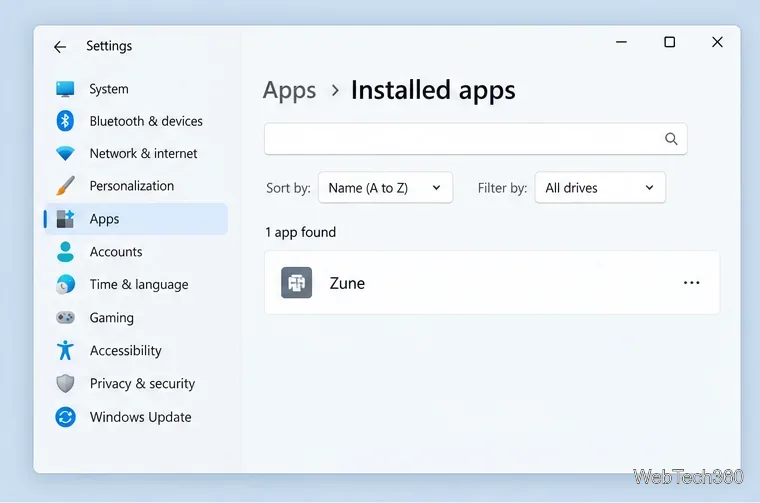Click the Personalization paintbrush icon

point(65,186)
